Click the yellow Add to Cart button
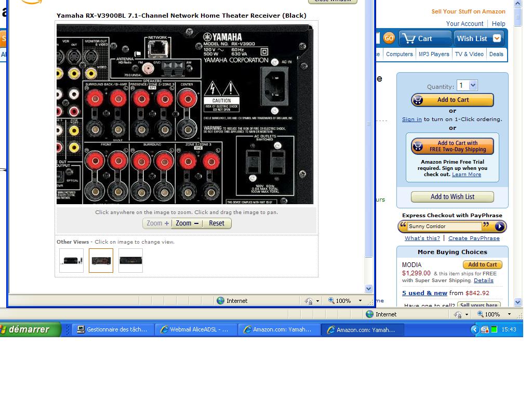 point(453,100)
